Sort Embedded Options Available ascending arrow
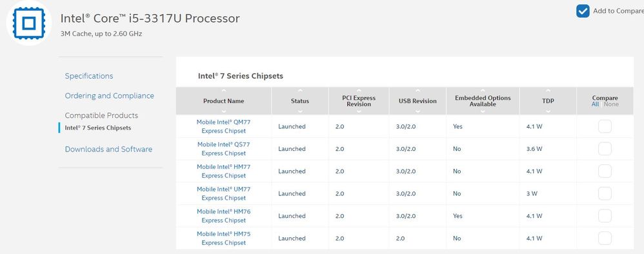The image size is (644, 254). tap(483, 90)
